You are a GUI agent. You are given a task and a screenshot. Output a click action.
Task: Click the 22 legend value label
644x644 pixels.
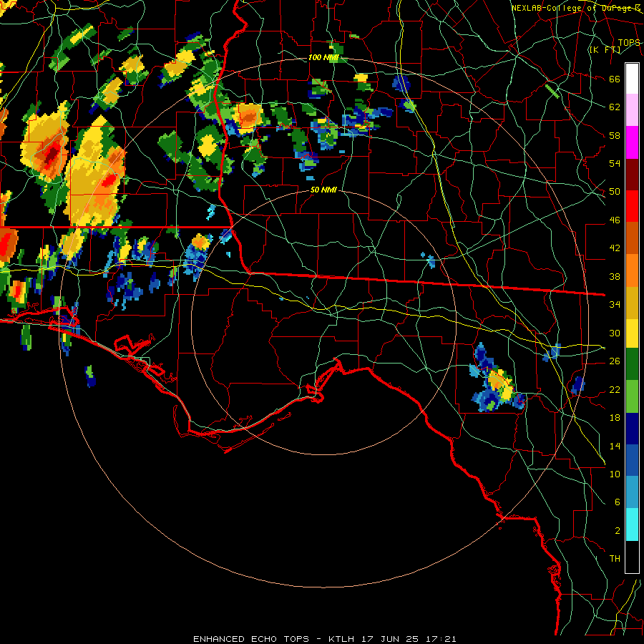coord(615,389)
